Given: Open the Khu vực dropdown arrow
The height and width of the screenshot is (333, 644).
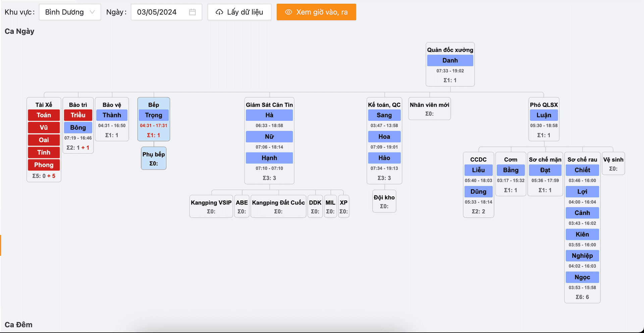Looking at the screenshot, I should click(x=92, y=12).
